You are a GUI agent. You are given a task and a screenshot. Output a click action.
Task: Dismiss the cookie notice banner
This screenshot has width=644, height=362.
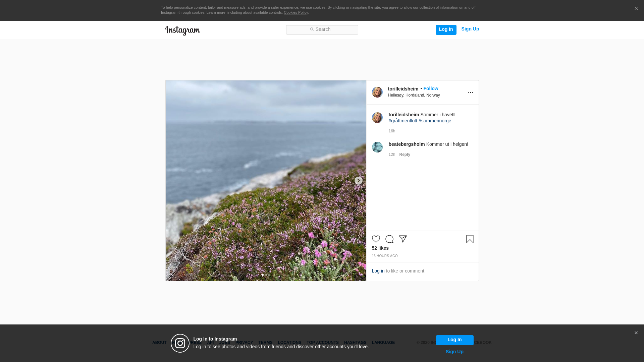point(636,9)
